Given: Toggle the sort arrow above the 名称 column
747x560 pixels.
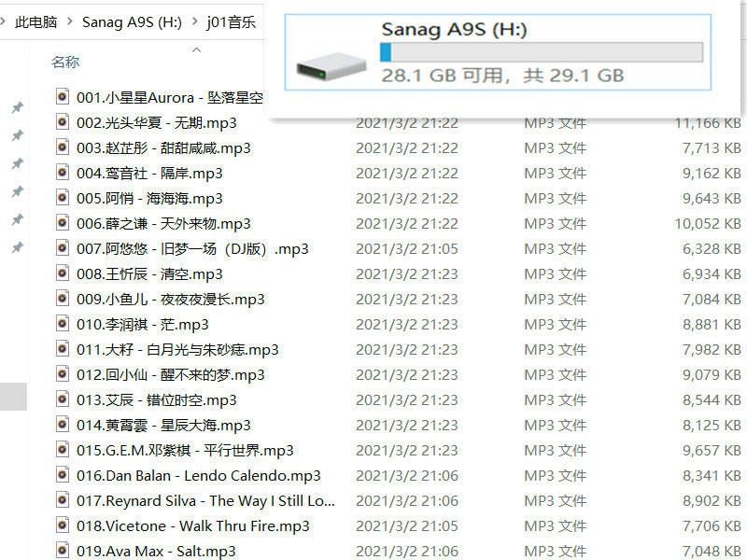Looking at the screenshot, I should pyautogui.click(x=196, y=49).
